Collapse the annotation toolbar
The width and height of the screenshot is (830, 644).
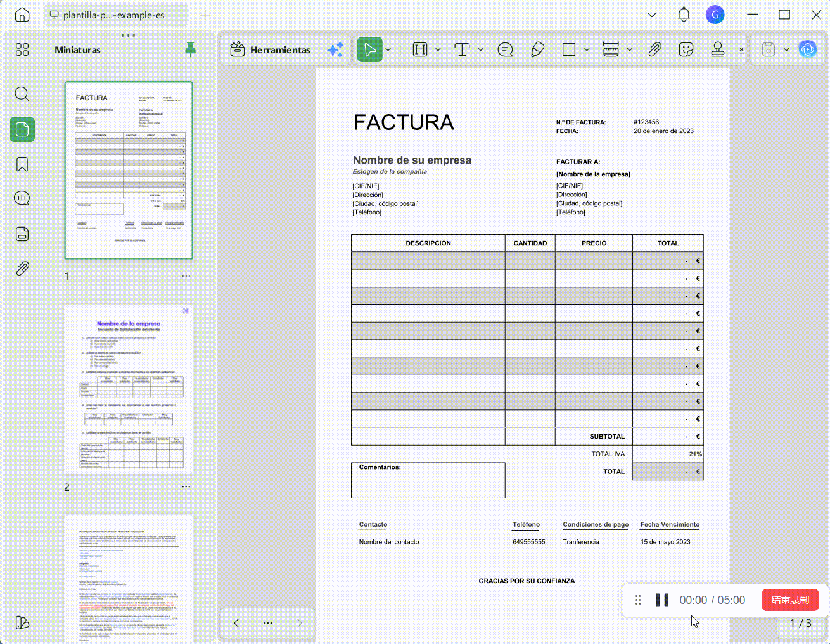[x=742, y=49]
